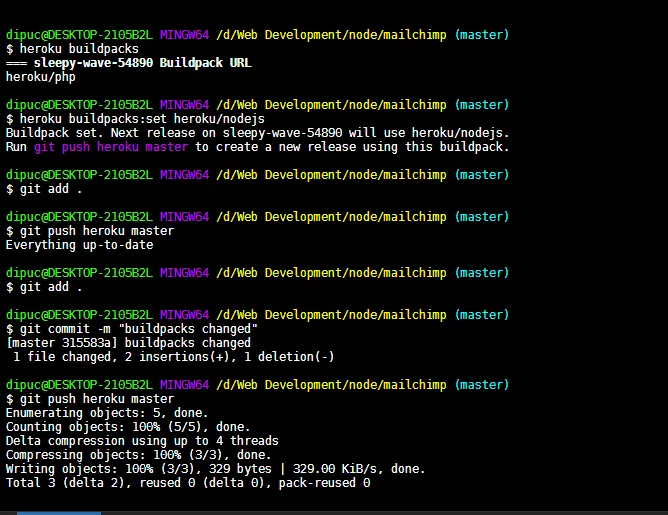Select the "sleepy-wave-54890 Buildpack URL" heading

pos(129,63)
